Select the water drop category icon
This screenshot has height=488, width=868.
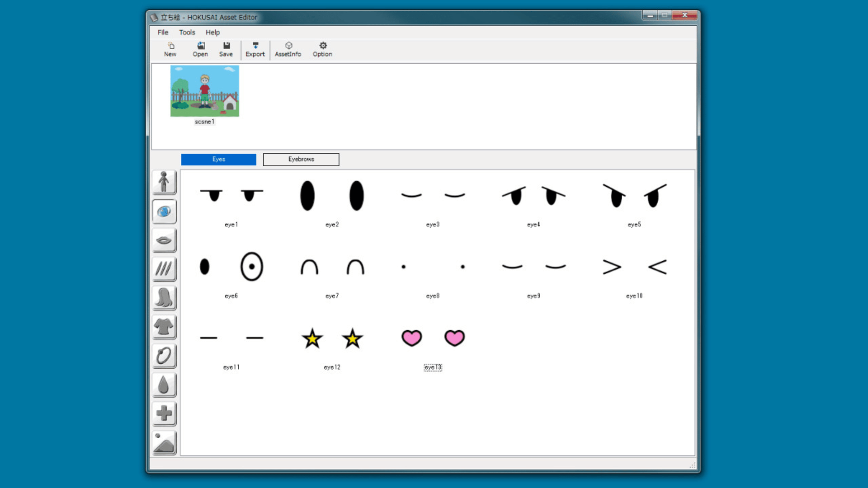coord(164,385)
